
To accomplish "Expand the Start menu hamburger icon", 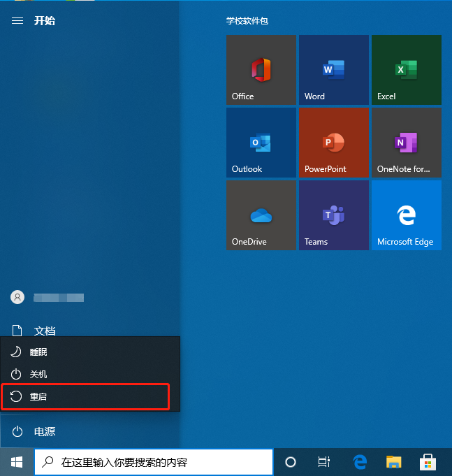I will click(x=17, y=21).
